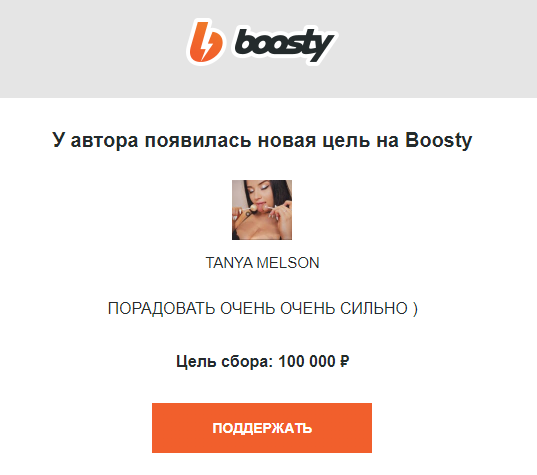Click the word СИЛЬНО in the goal title
The height and width of the screenshot is (475, 537).
[374, 308]
